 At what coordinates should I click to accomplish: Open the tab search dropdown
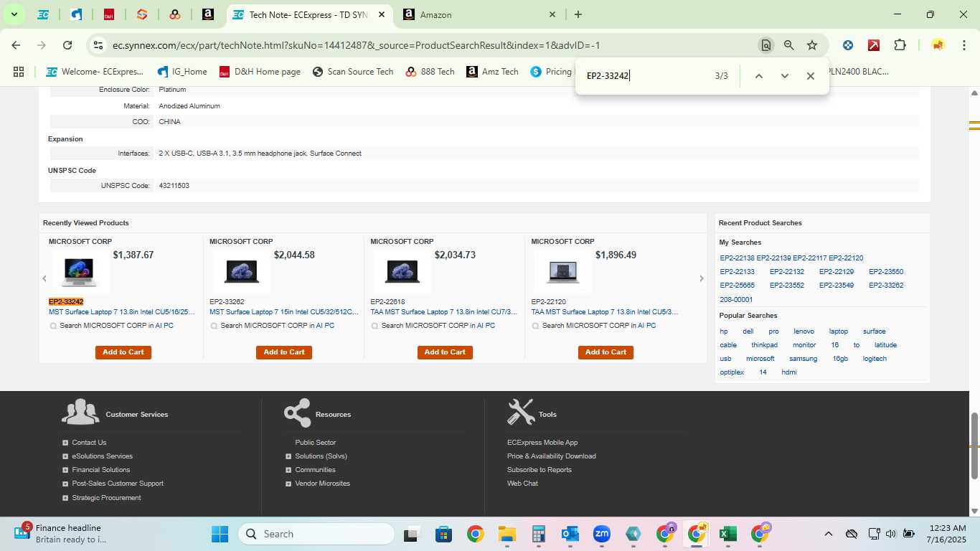(14, 14)
